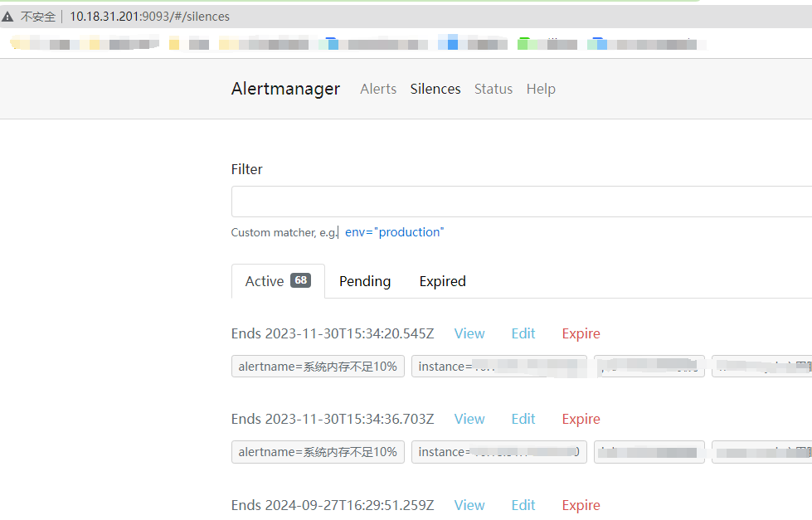Viewport: 812px width, 520px height.
Task: Expire silence ending 15:34:36.703Z
Action: pos(581,419)
